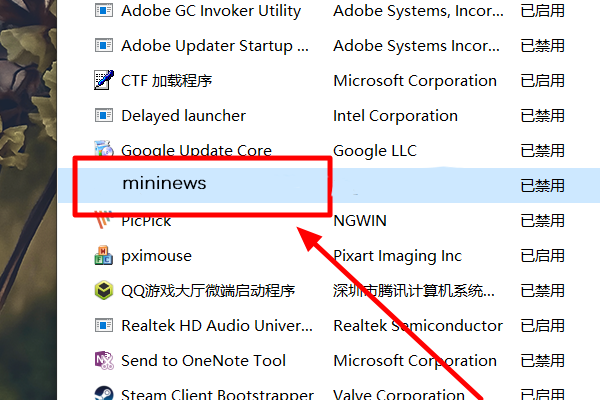
Task: Select the CTF 加载程序 entry name
Action: coord(166,81)
